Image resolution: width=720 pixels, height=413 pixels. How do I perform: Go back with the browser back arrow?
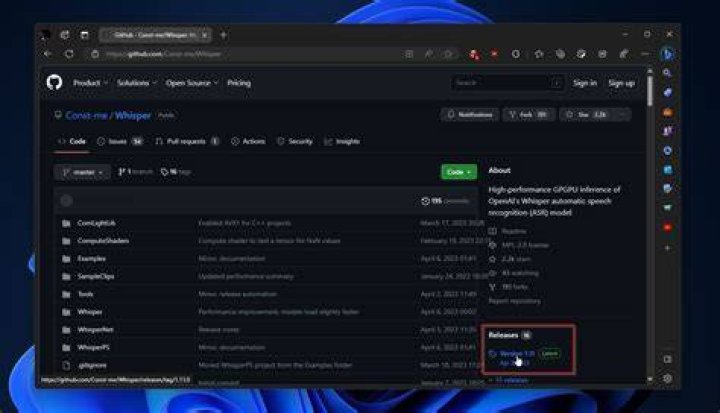pos(48,54)
